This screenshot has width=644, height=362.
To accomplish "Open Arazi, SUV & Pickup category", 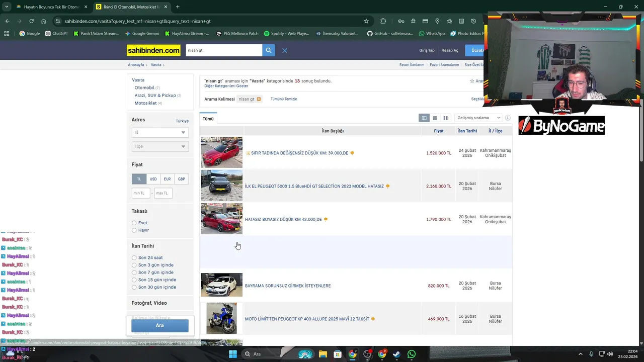I will (x=155, y=95).
